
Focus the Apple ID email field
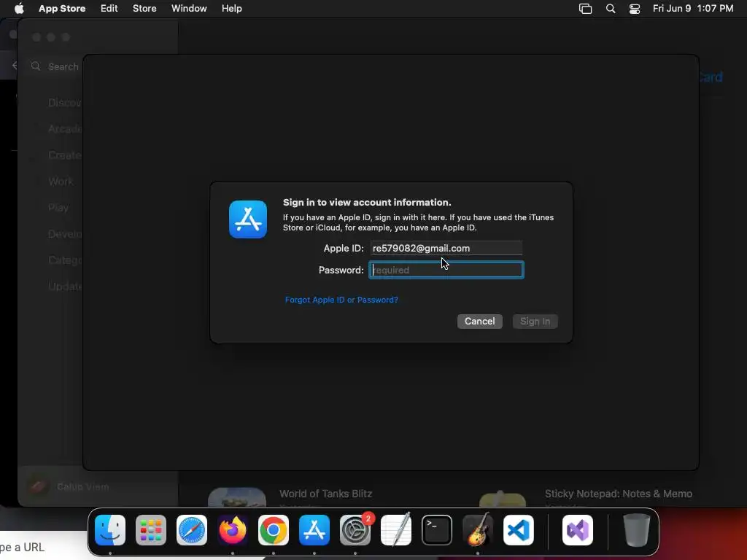click(x=446, y=248)
